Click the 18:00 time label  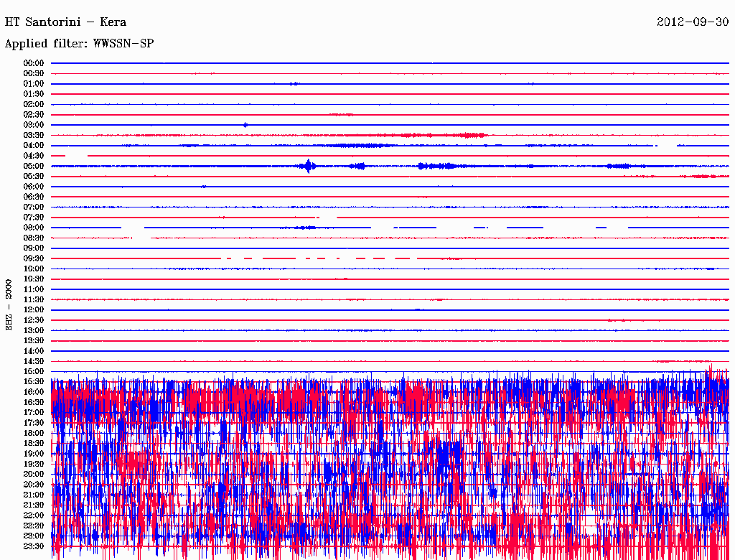pos(34,433)
